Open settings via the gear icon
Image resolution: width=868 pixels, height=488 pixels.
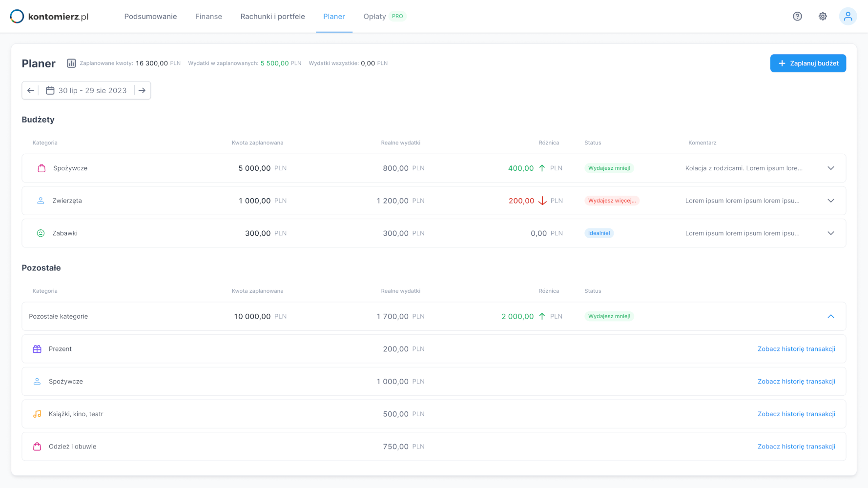[823, 17]
